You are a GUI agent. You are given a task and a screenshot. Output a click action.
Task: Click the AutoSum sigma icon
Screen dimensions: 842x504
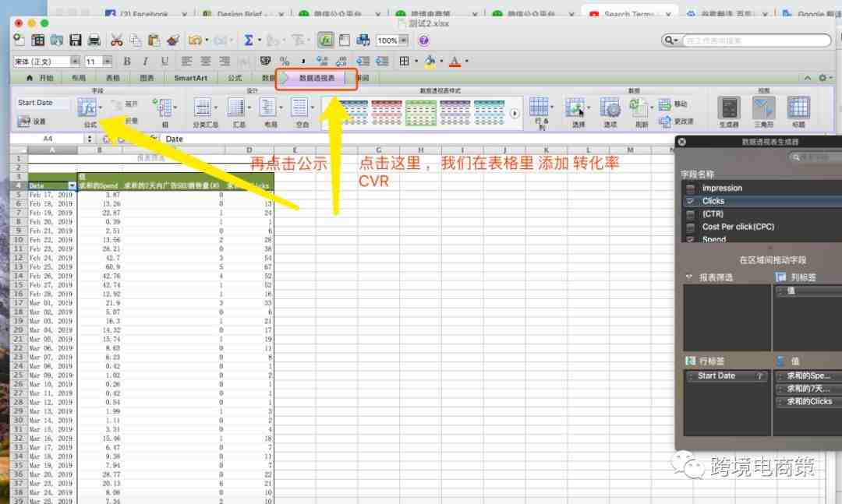tap(249, 41)
